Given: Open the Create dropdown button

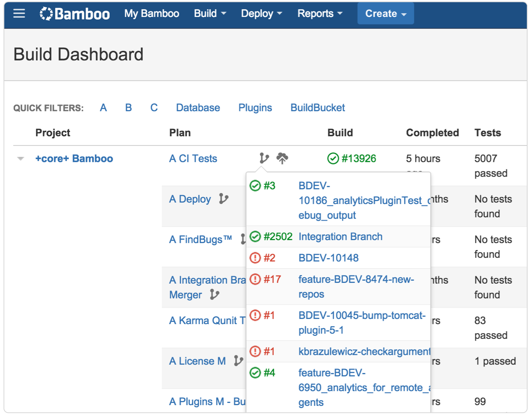Looking at the screenshot, I should point(386,14).
